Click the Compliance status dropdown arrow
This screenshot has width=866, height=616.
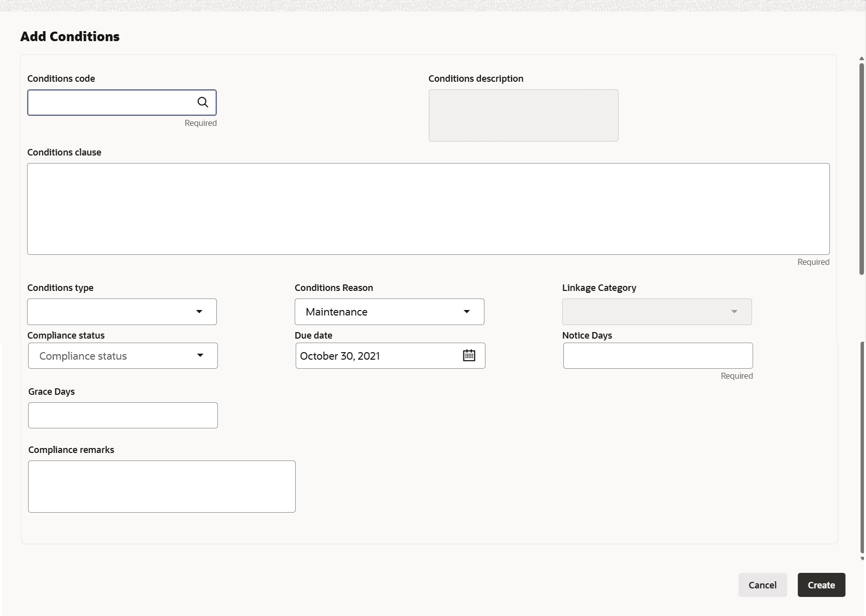pos(200,356)
